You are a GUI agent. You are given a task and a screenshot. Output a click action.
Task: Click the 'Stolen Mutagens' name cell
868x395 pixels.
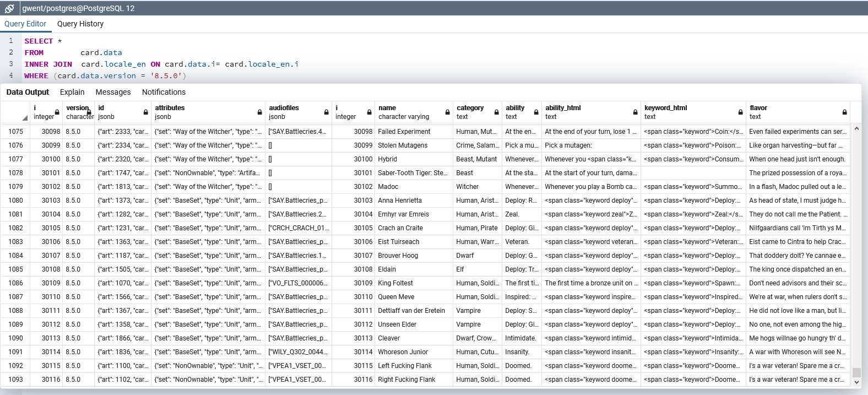pos(414,145)
